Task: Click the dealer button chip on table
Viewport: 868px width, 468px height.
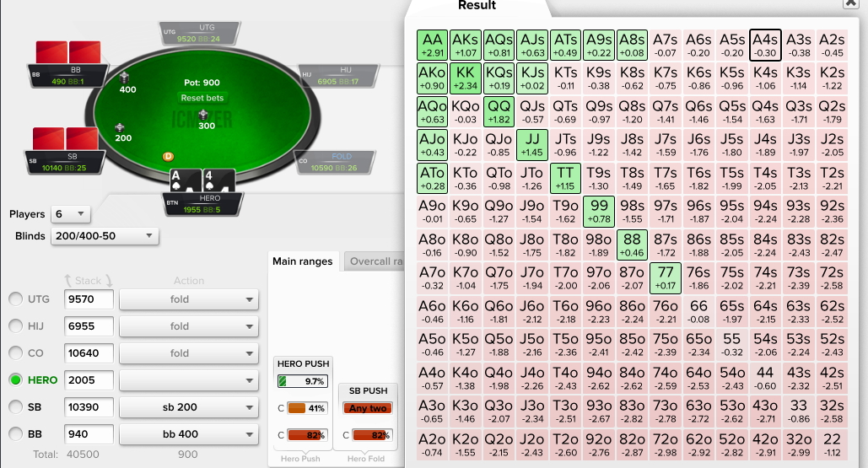Action: coord(168,157)
